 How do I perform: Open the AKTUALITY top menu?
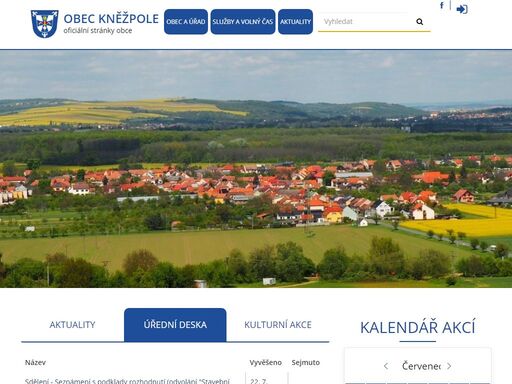[295, 22]
